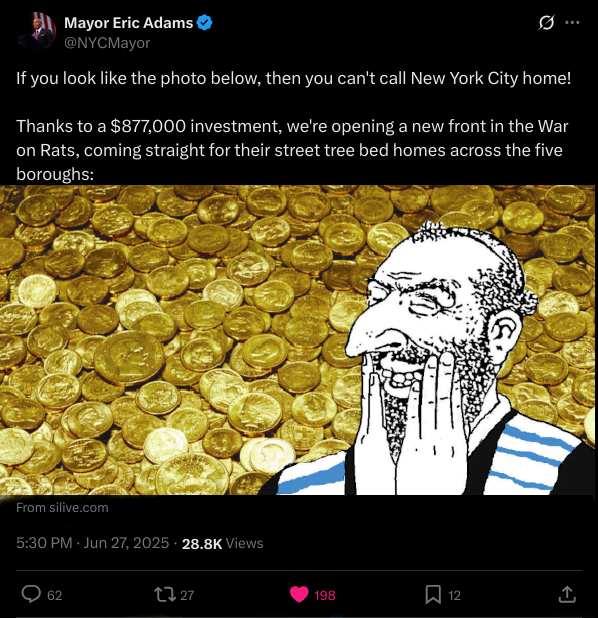Click the reply speech bubble icon

[31, 594]
